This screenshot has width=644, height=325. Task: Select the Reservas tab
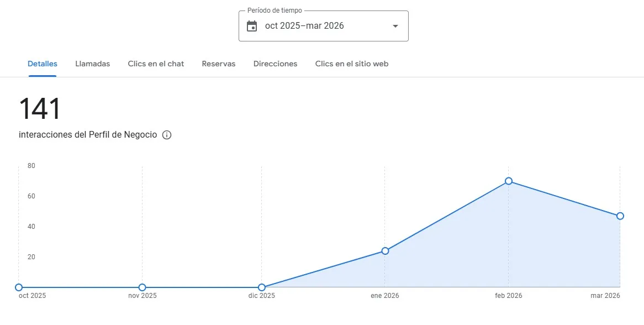(219, 64)
